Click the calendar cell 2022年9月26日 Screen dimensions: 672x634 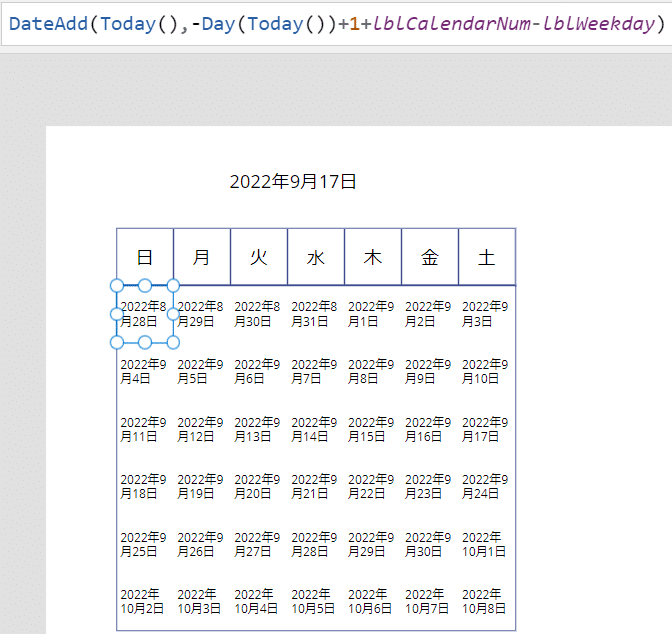pyautogui.click(x=202, y=544)
